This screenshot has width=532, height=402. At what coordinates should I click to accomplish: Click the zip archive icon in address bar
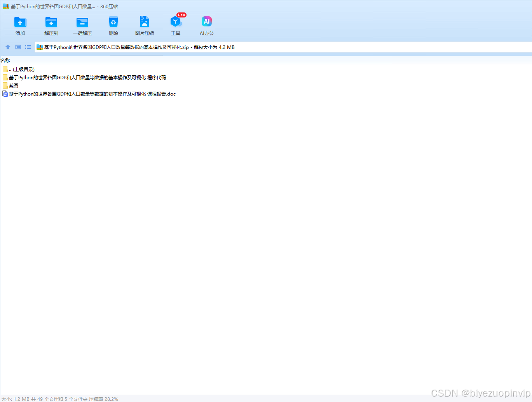[x=39, y=47]
